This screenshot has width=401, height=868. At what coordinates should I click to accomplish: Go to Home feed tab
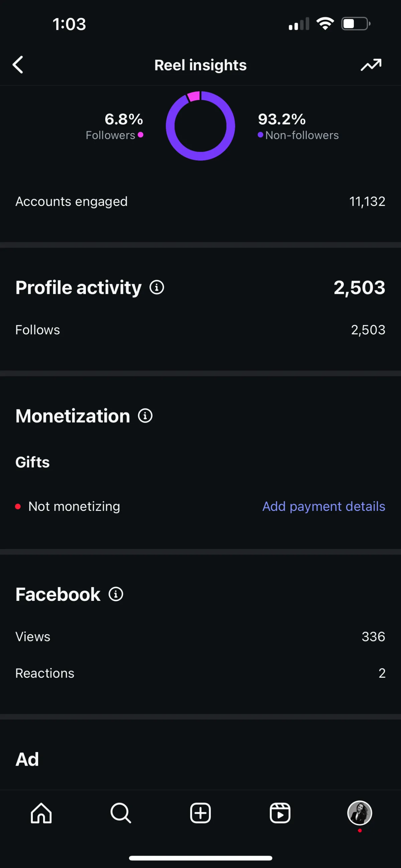41,813
